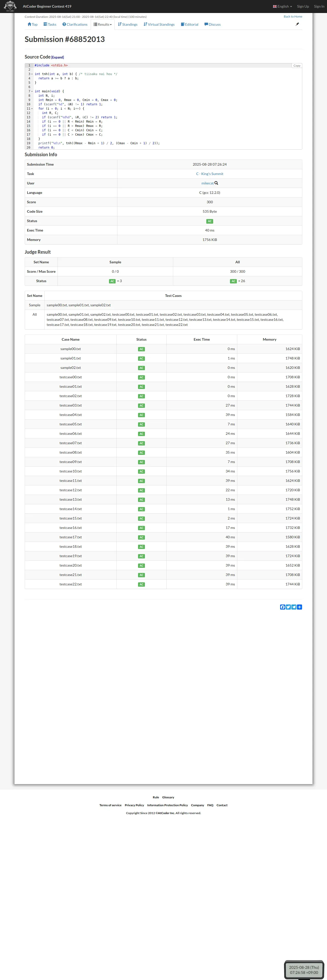The height and width of the screenshot is (980, 327).
Task: Click the Submission #68852013 heading
Action: pyautogui.click(x=65, y=39)
